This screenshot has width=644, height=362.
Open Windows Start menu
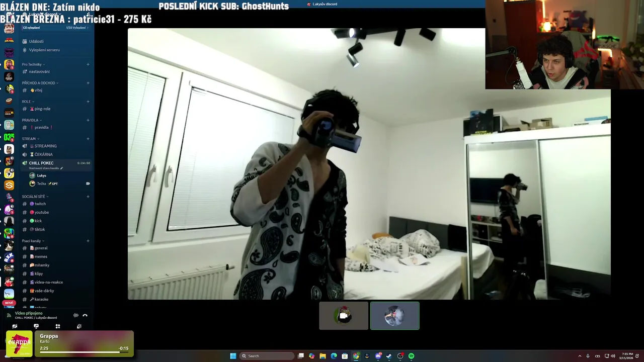233,356
